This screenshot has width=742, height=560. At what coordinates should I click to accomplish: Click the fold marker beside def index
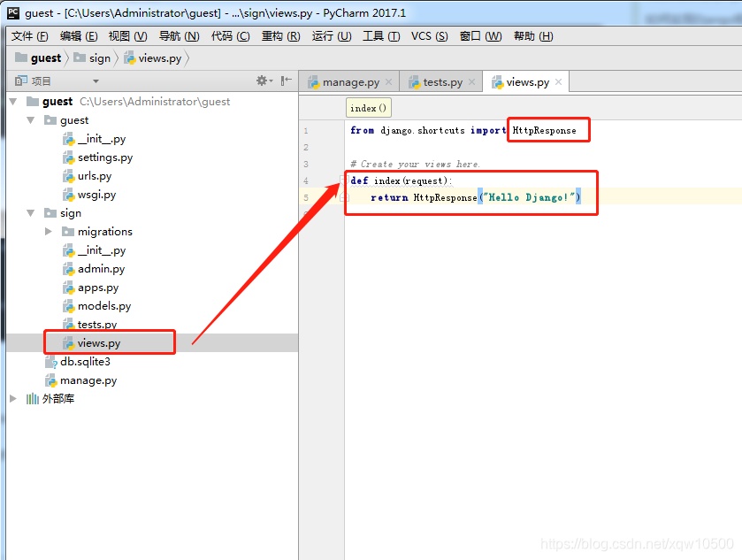tap(343, 180)
